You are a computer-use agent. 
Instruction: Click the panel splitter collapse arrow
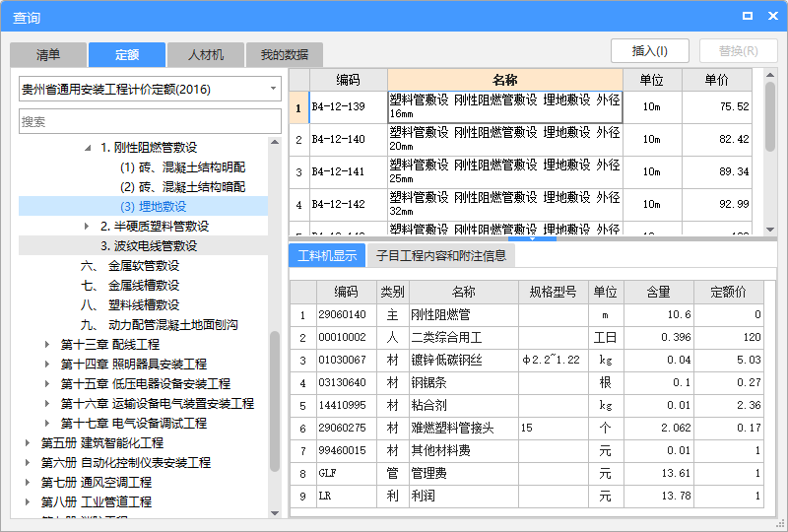(532, 238)
